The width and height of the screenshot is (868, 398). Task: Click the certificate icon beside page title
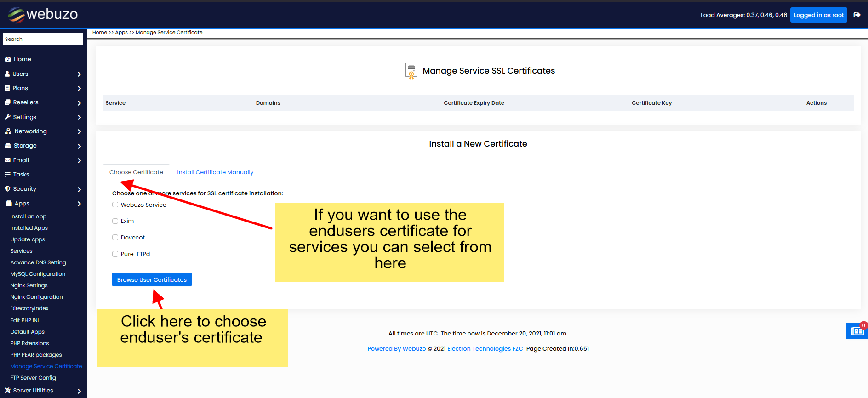(x=411, y=71)
